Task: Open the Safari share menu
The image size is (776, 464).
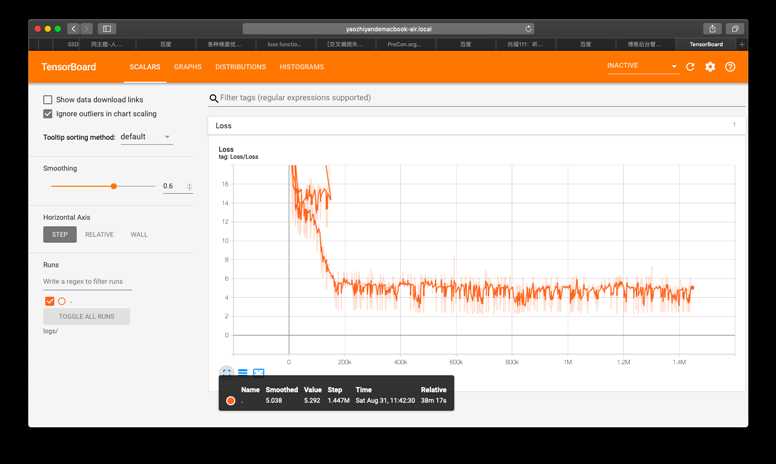Action: click(x=712, y=29)
